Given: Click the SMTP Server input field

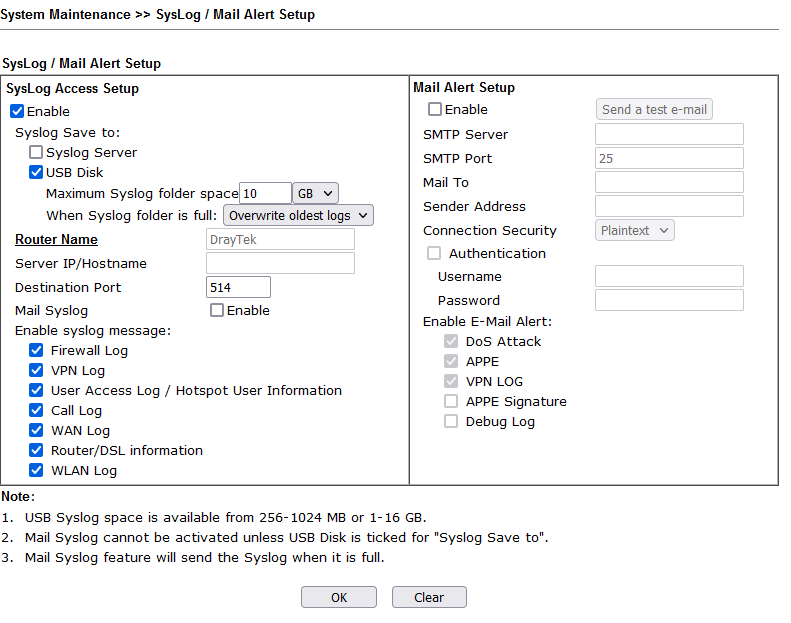Looking at the screenshot, I should (669, 134).
